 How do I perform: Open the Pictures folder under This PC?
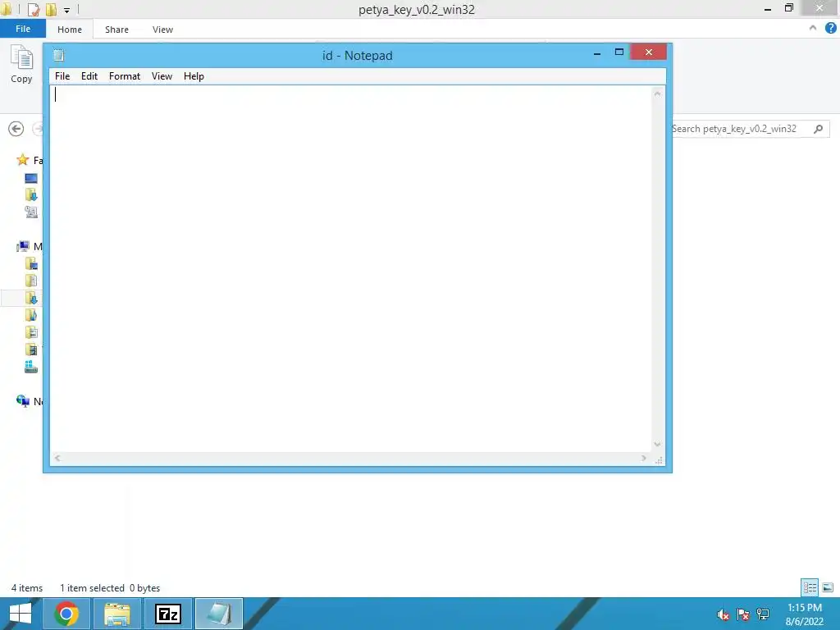(31, 332)
